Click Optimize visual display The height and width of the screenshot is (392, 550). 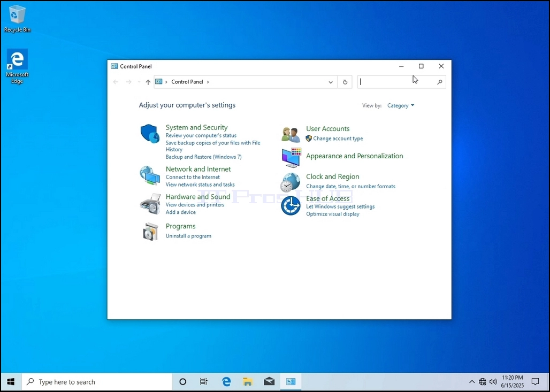click(333, 214)
